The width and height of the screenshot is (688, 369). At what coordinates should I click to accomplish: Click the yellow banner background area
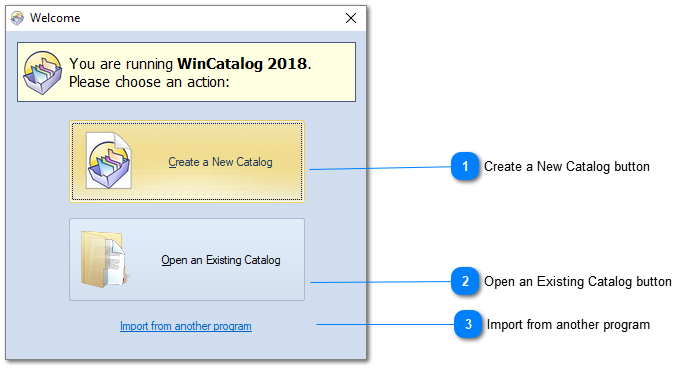tap(186, 72)
